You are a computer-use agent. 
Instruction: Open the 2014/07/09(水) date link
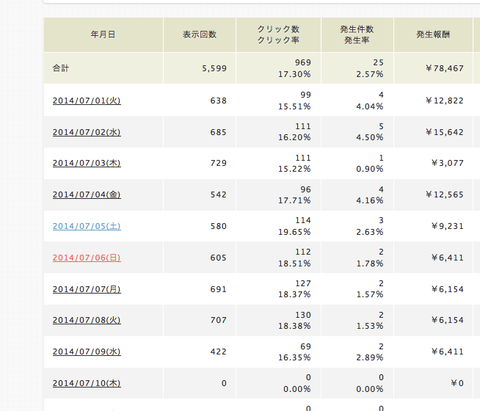87,352
